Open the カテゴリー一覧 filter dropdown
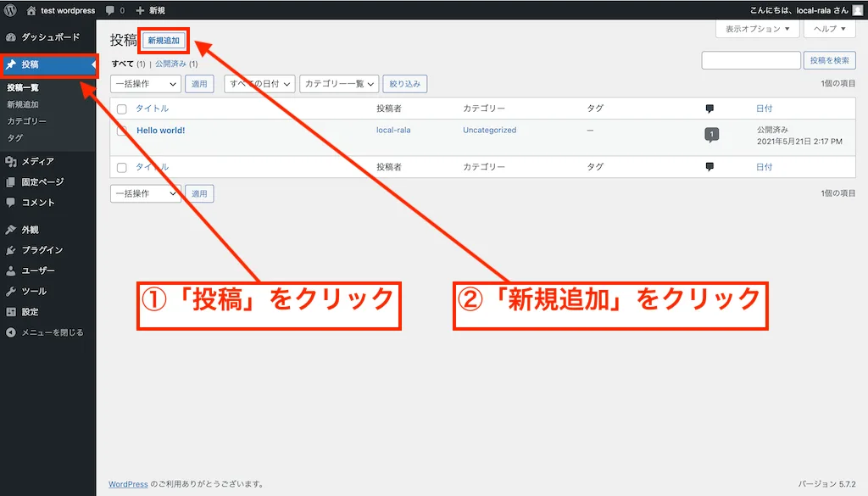This screenshot has width=868, height=496. click(339, 84)
